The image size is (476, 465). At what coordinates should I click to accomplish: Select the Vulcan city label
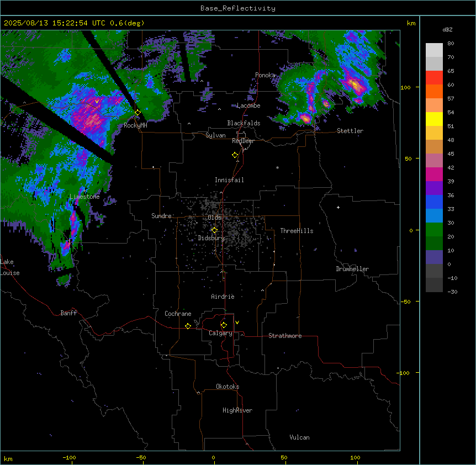pos(299,437)
